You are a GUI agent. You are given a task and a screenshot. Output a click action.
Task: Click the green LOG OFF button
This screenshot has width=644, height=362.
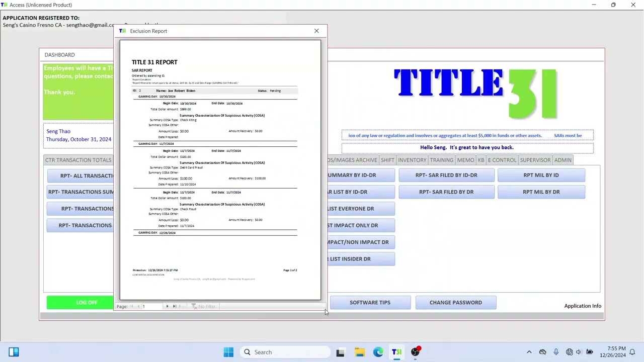tap(80, 302)
